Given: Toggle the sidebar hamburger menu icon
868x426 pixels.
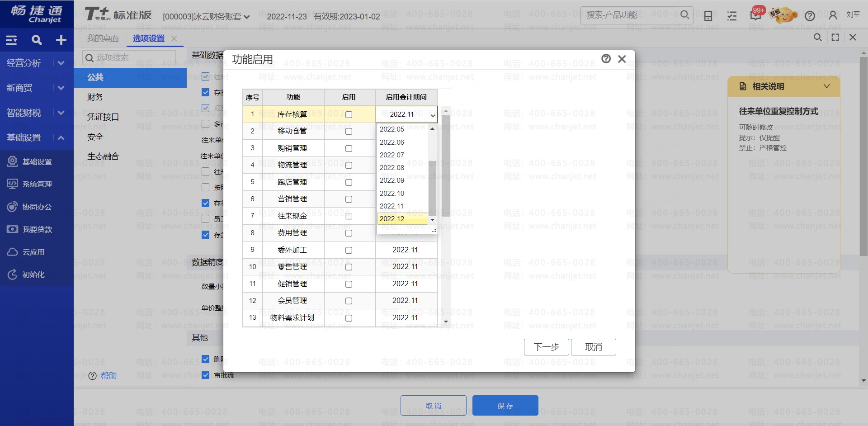Looking at the screenshot, I should coord(11,40).
